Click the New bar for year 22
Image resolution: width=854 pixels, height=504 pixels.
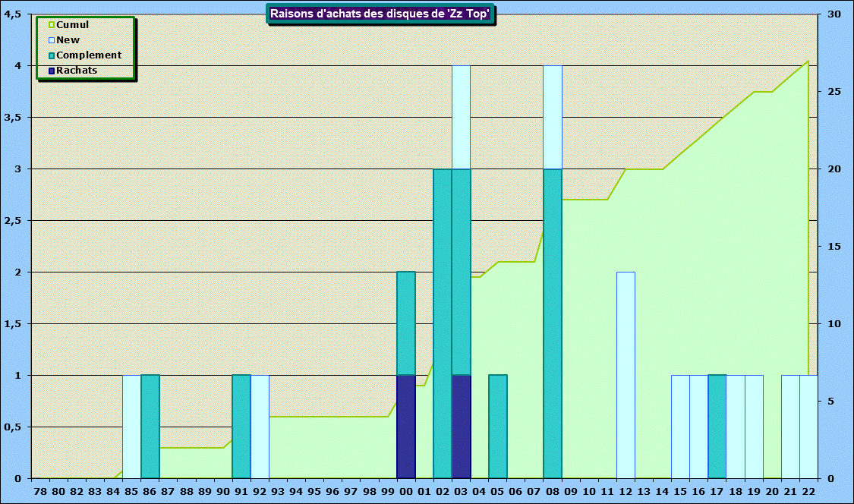(808, 427)
